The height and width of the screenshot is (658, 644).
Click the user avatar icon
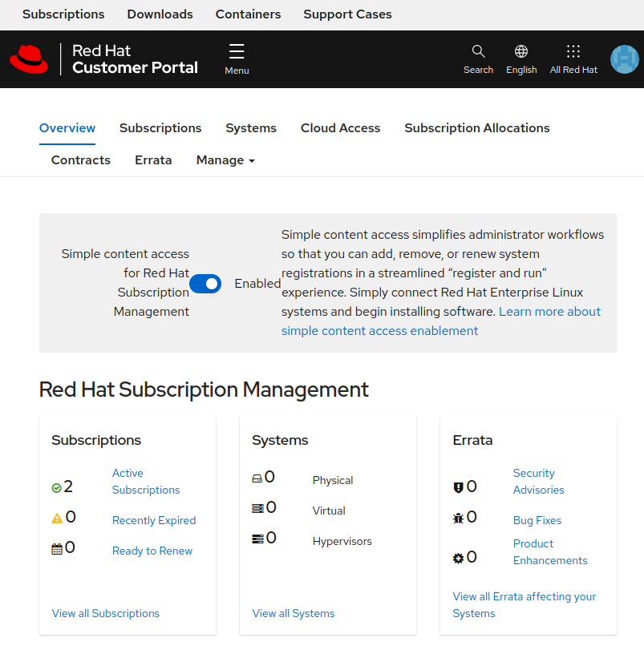[624, 59]
